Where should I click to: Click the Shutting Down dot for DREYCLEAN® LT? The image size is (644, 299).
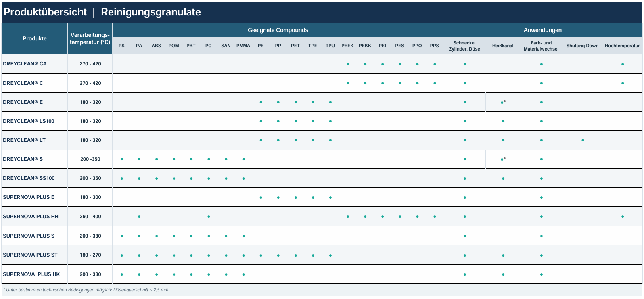(583, 140)
